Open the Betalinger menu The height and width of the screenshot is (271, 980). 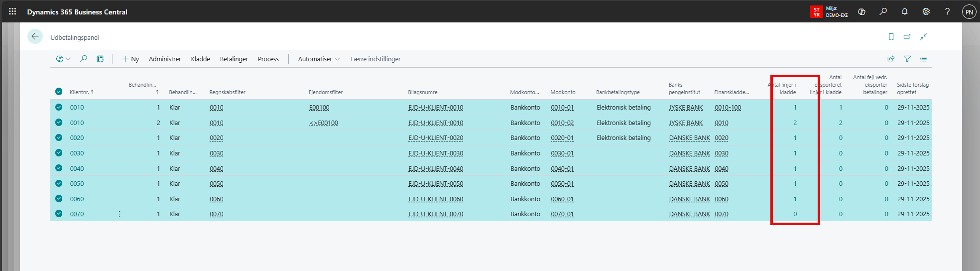coord(234,59)
